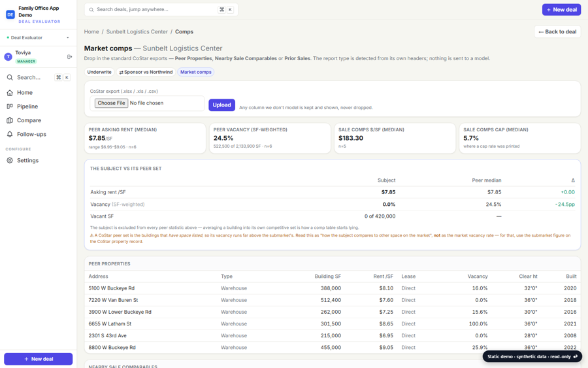Image resolution: width=588 pixels, height=368 pixels.
Task: Click the sidebar search magnifier icon
Action: [10, 77]
